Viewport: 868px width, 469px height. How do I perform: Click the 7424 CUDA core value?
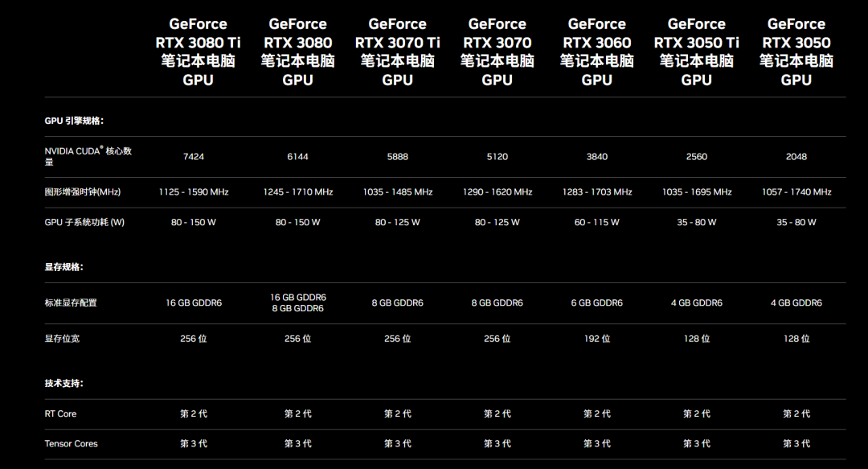tap(194, 156)
